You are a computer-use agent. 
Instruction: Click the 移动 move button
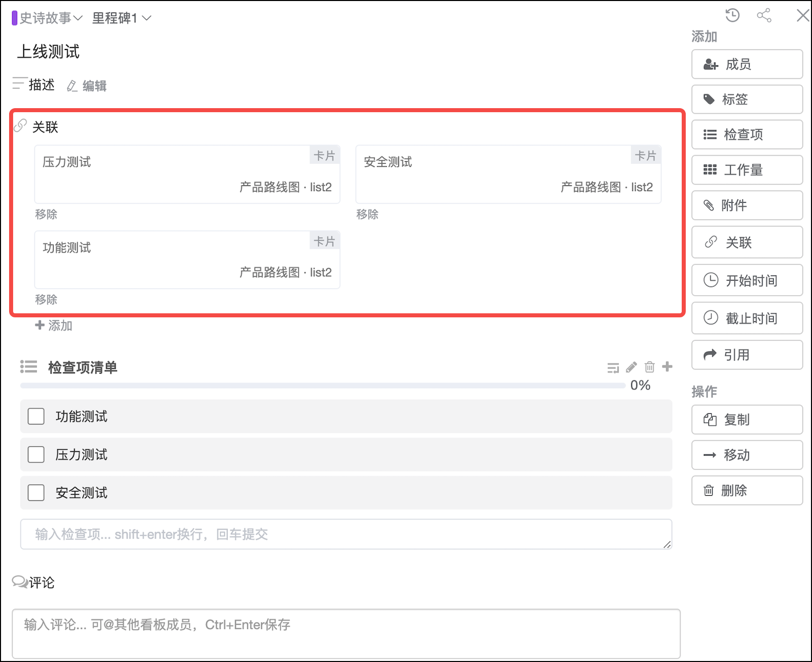tap(747, 455)
